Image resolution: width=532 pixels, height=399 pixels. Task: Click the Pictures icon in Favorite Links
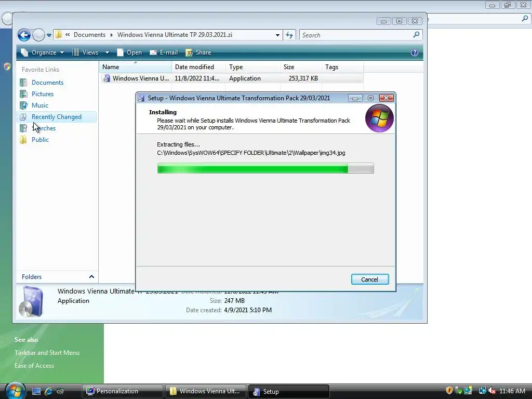pos(23,94)
